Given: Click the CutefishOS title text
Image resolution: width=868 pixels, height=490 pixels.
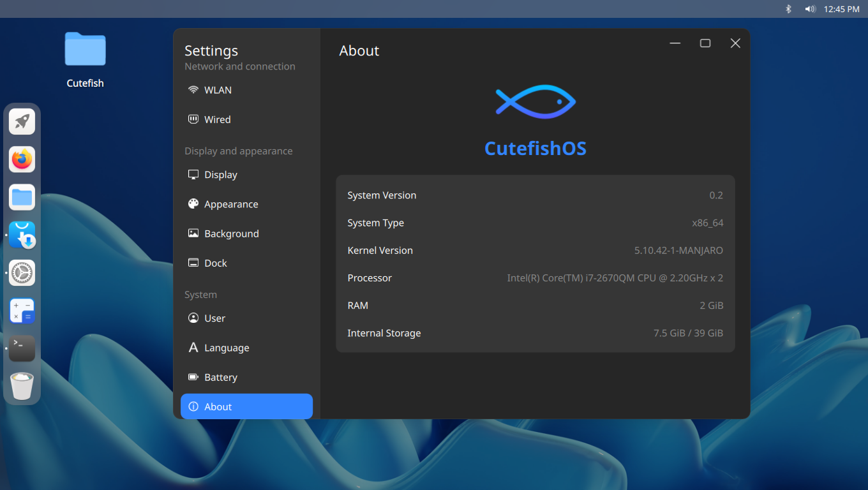Looking at the screenshot, I should pyautogui.click(x=535, y=149).
